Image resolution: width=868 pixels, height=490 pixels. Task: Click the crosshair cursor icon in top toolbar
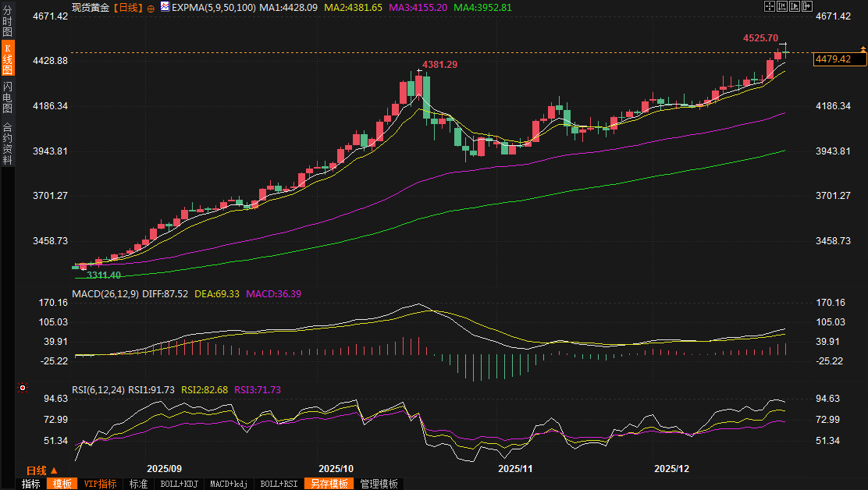770,6
